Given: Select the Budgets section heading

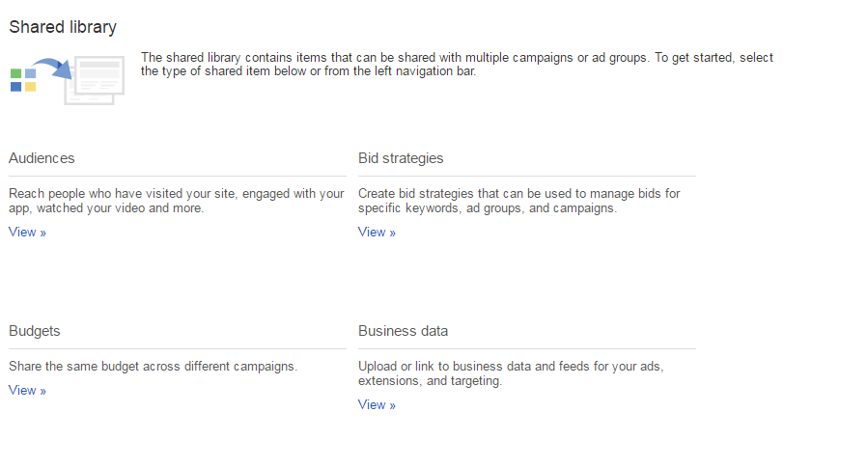Looking at the screenshot, I should coord(35,331).
